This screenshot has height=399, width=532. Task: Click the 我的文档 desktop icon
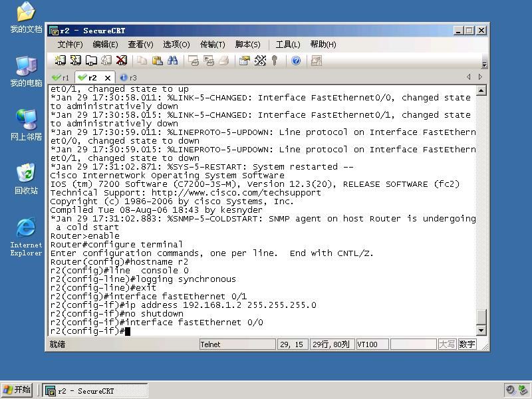click(26, 17)
